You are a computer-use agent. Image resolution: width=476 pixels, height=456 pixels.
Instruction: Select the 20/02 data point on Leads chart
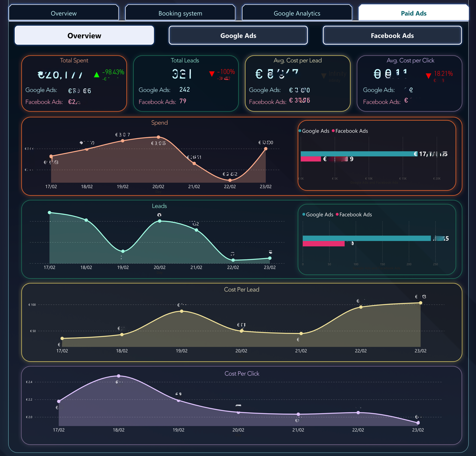click(160, 221)
